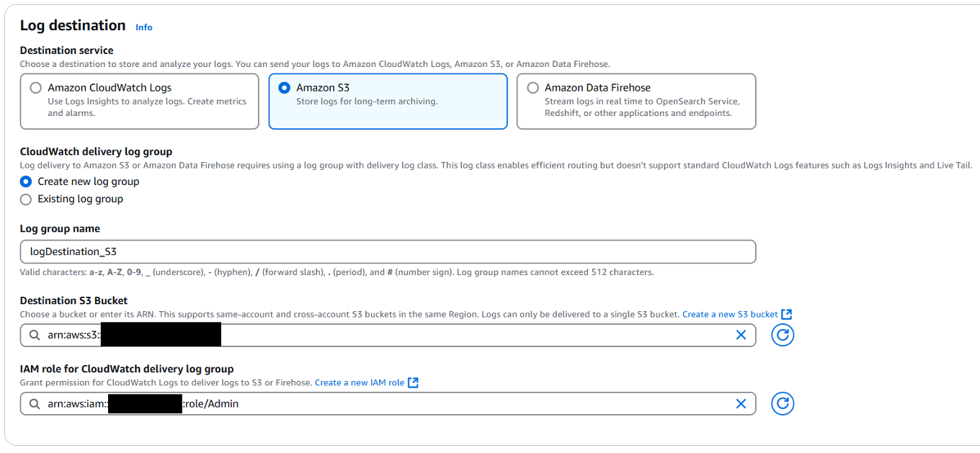
Task: Select the Create new log group radio
Action: click(x=26, y=181)
